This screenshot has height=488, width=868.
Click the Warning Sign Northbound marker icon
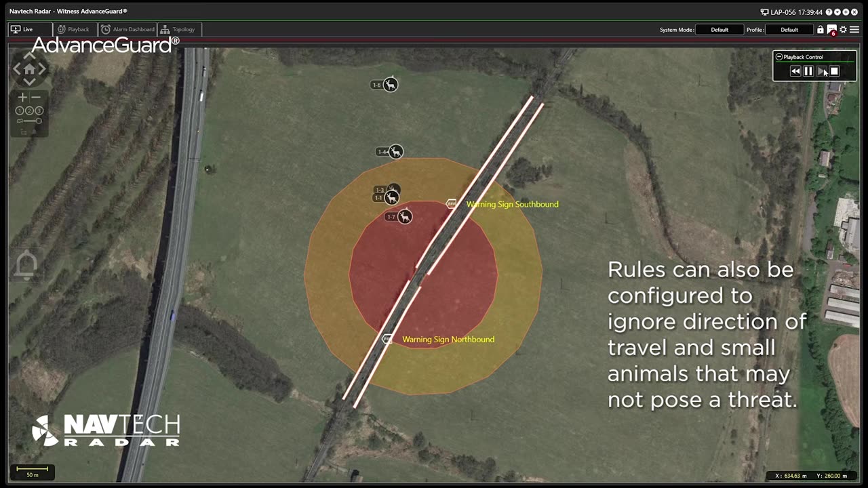tap(387, 339)
